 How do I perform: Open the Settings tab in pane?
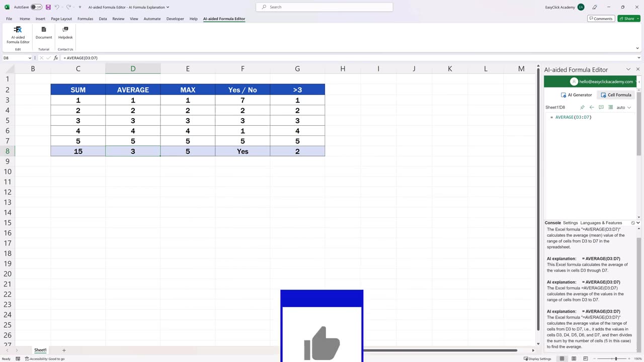(570, 223)
